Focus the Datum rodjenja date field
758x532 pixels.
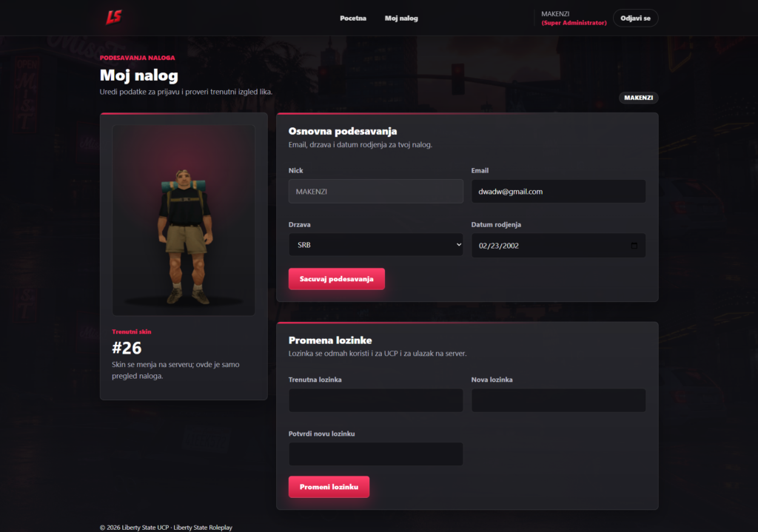558,246
